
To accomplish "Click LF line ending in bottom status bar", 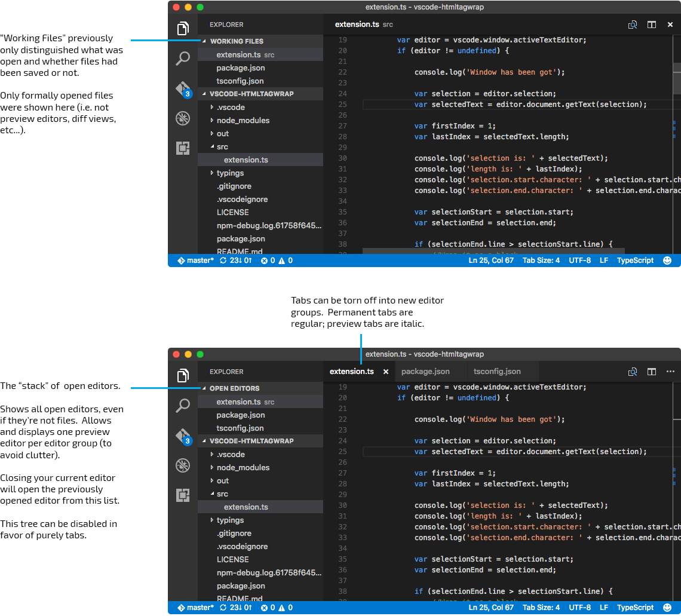I will click(x=604, y=608).
